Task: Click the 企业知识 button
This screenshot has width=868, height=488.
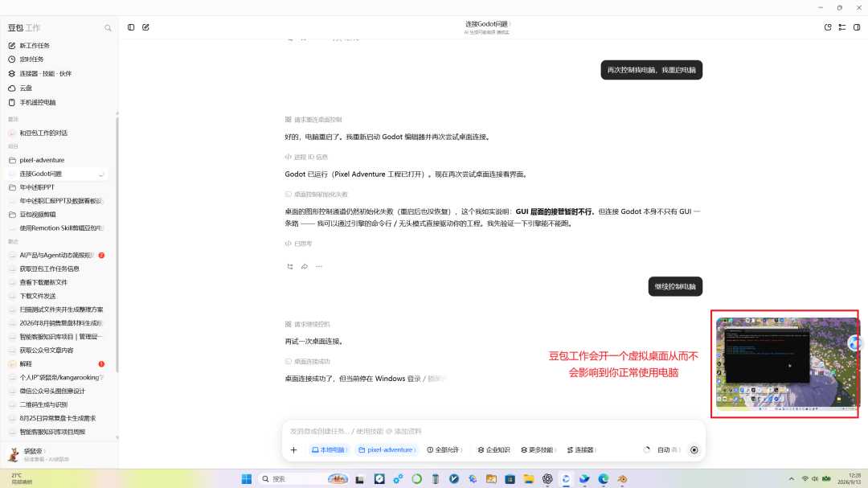Action: click(x=493, y=450)
